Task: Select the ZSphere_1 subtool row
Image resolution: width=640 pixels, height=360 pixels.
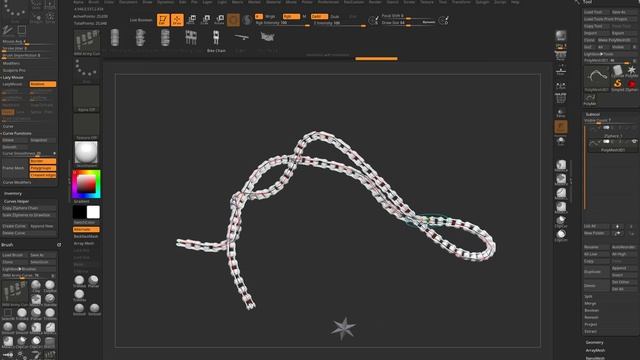Action: (x=613, y=131)
